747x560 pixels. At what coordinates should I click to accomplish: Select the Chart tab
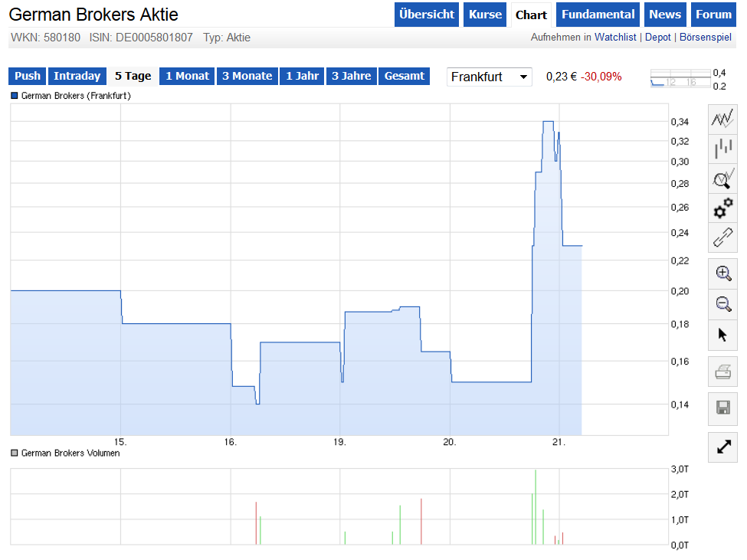pos(531,15)
